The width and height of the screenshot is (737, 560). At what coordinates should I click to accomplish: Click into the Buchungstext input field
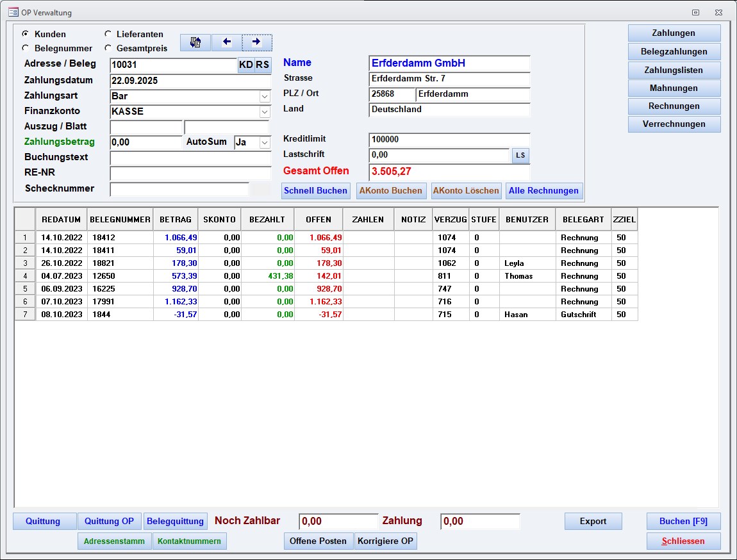point(190,158)
